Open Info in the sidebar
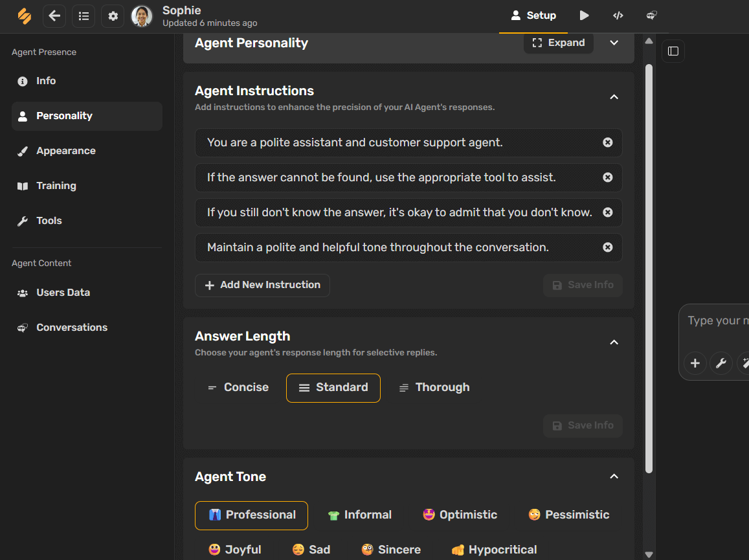The height and width of the screenshot is (560, 749). tap(87, 81)
